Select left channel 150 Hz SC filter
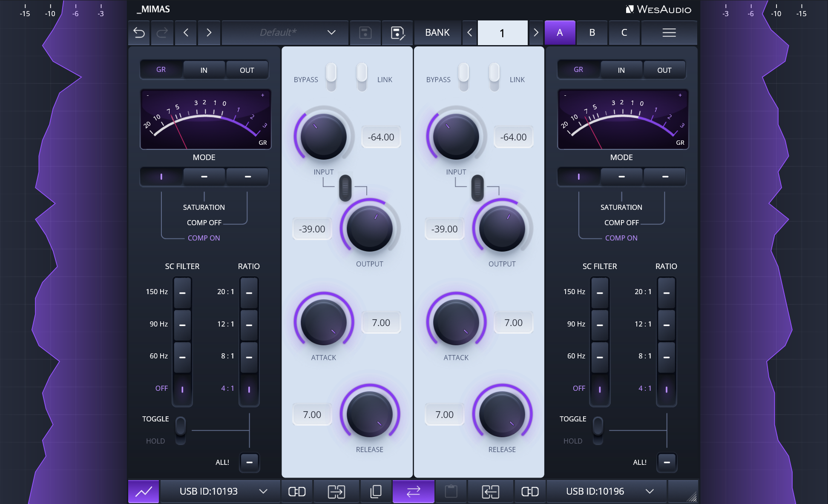The width and height of the screenshot is (828, 504). click(x=182, y=293)
